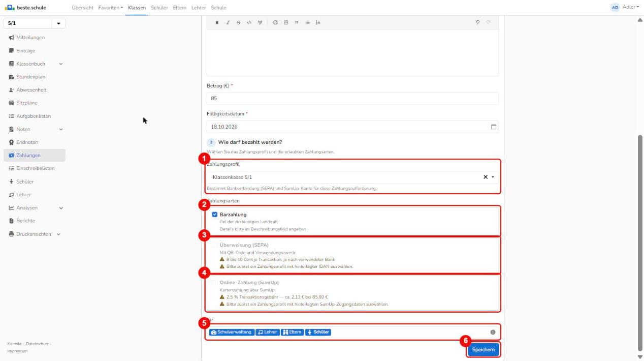
Task: Open the Kontakt link in the footer
Action: coord(15,344)
